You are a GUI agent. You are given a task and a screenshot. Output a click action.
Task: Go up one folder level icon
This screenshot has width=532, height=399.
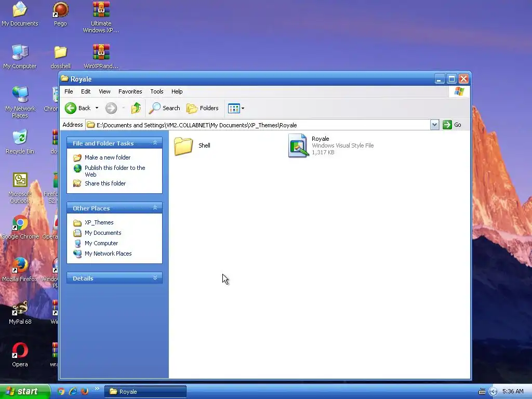tap(136, 108)
